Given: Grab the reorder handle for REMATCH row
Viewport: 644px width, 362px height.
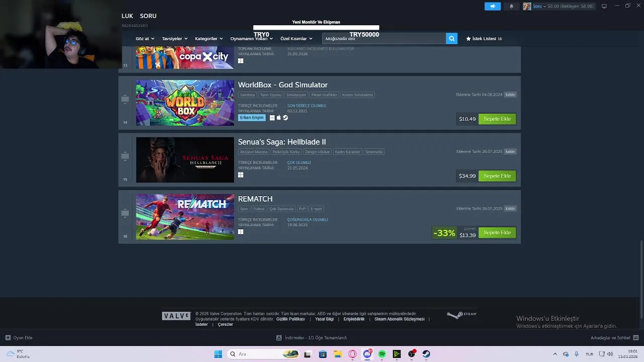Looking at the screenshot, I should pyautogui.click(x=125, y=213).
